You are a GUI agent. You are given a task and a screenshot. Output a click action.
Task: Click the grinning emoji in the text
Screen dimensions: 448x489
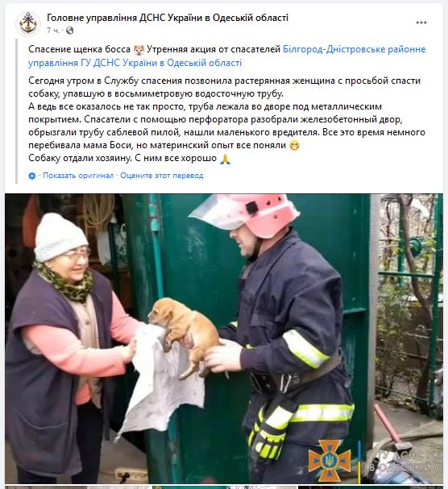(294, 146)
